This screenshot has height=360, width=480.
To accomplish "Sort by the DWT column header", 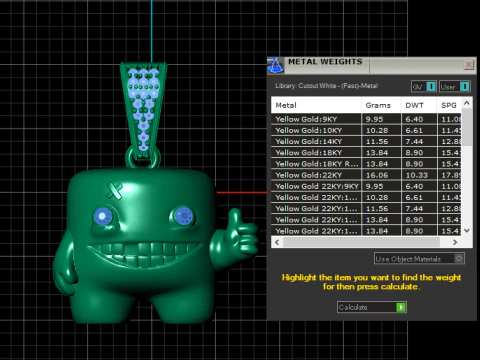I will click(x=419, y=105).
